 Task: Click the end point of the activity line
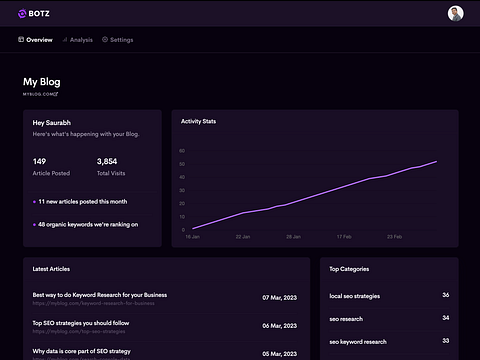[x=436, y=162]
